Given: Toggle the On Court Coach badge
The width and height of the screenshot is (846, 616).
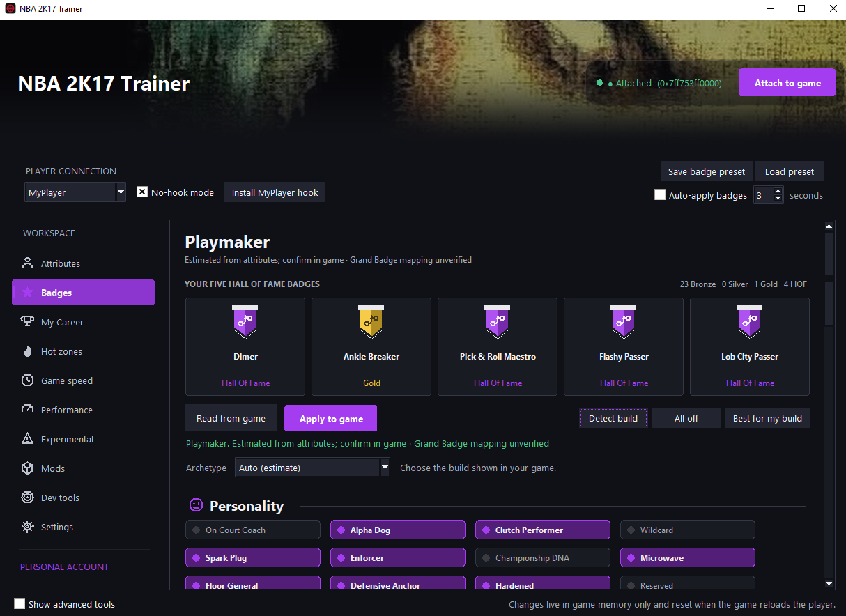Looking at the screenshot, I should click(253, 530).
